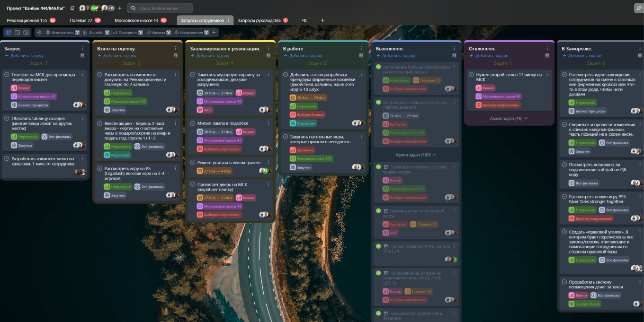Open the Дедлайн filter dropdown
This screenshot has width=644, height=322.
point(96,33)
